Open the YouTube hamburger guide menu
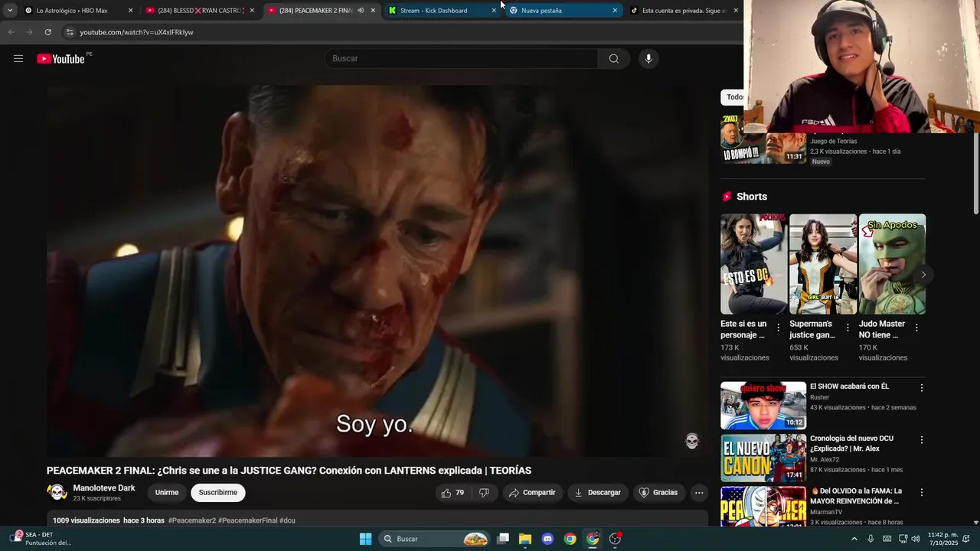 18,59
